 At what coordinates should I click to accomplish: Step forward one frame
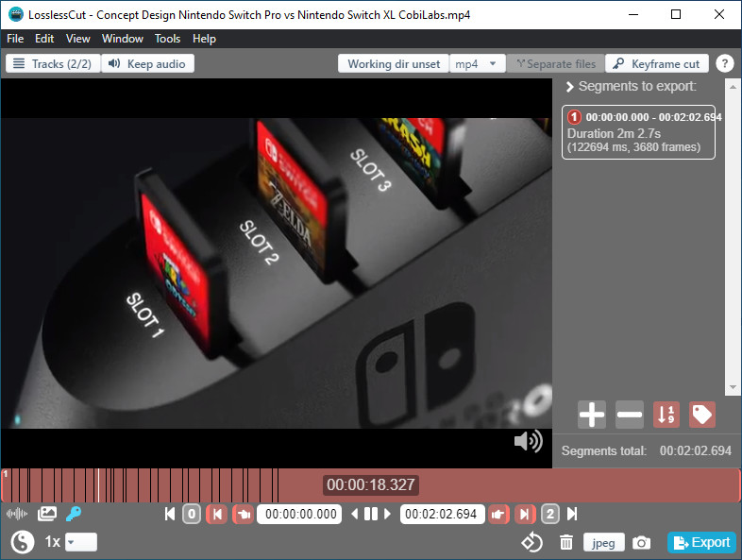coord(388,514)
